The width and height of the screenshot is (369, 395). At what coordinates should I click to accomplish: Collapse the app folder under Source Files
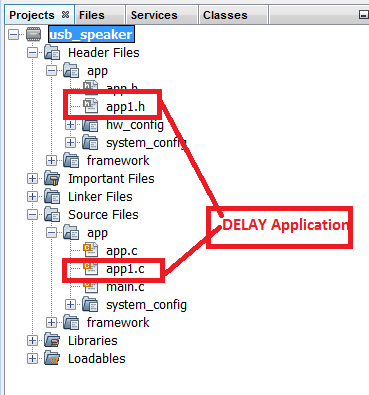tap(51, 233)
